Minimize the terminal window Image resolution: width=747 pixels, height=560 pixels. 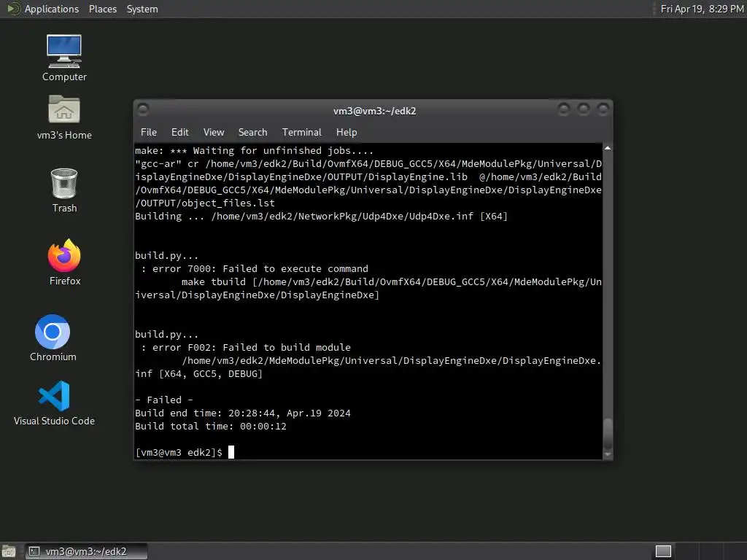tap(564, 109)
